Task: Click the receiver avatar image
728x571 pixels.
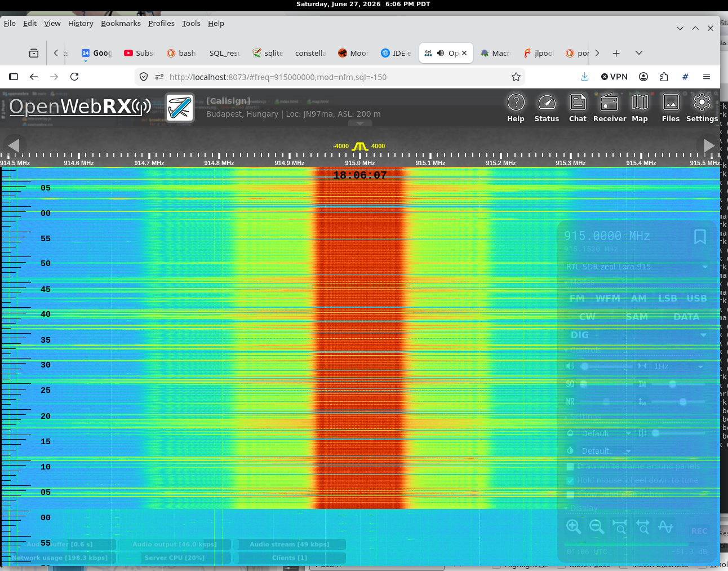Action: tap(180, 107)
